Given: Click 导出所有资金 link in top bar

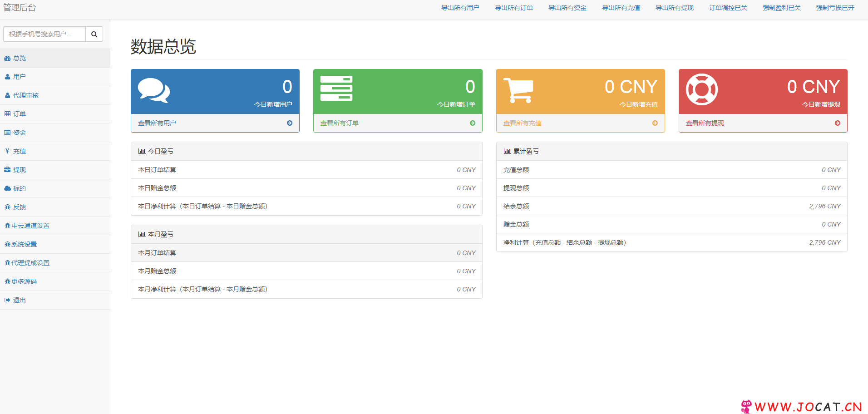Looking at the screenshot, I should point(567,8).
